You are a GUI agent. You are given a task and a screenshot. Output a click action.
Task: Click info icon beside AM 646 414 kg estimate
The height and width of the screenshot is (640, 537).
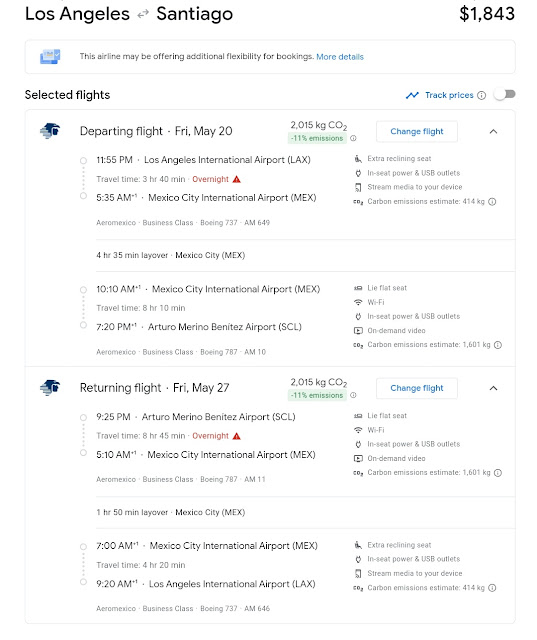point(493,588)
